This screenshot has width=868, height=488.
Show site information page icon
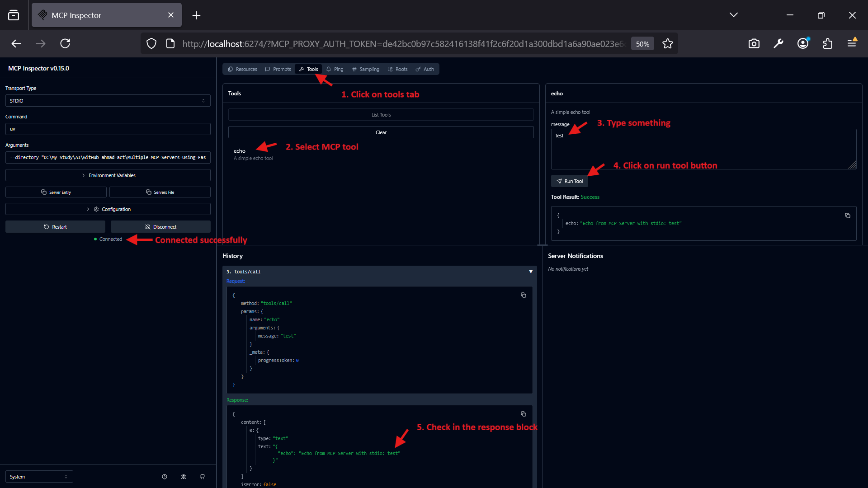click(170, 43)
